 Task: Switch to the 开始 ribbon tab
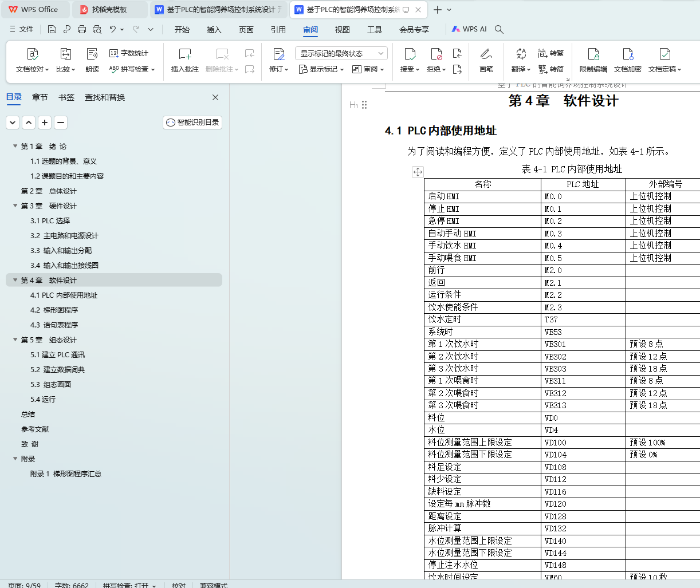tap(182, 30)
